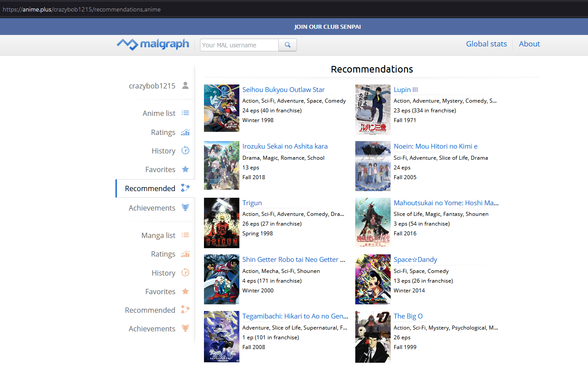Image resolution: width=588 pixels, height=380 pixels.
Task: Click the malgraph logo
Action: click(153, 44)
